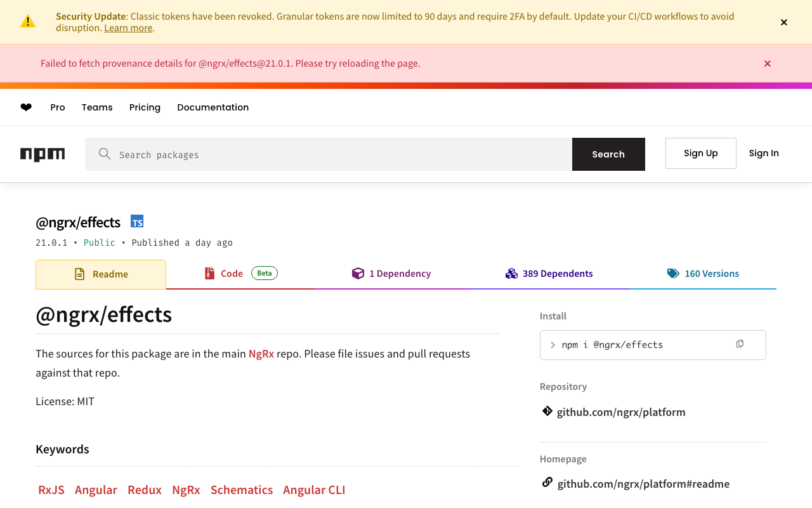Image resolution: width=812 pixels, height=508 pixels.
Task: Click the magnifying glass search icon
Action: [105, 154]
